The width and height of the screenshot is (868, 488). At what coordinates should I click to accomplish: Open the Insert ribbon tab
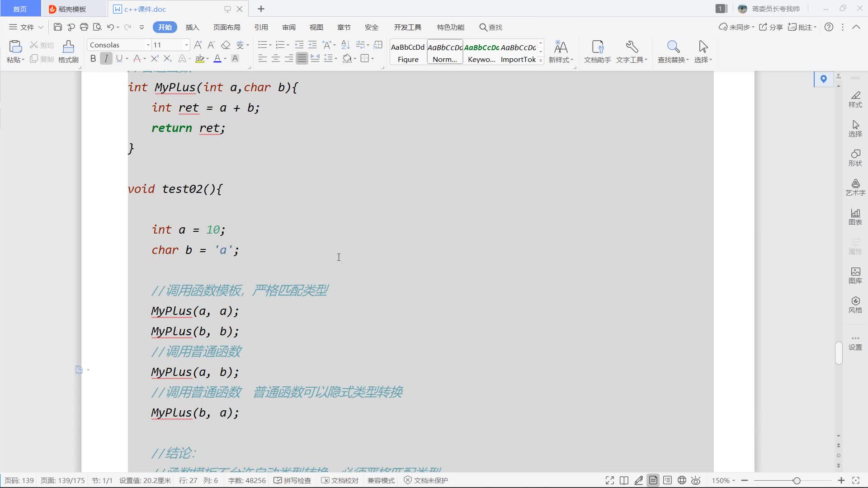pyautogui.click(x=192, y=27)
